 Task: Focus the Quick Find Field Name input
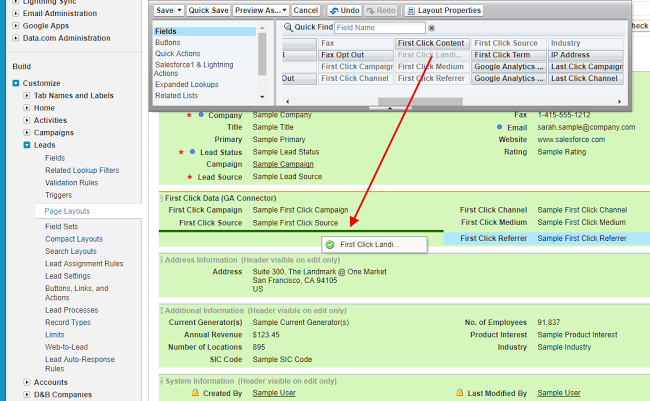pos(380,28)
